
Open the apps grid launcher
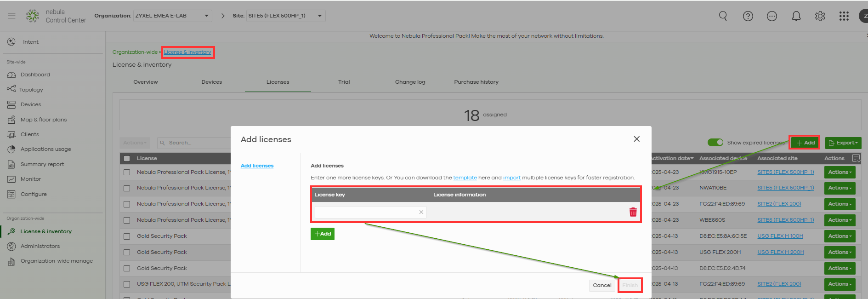click(x=844, y=16)
